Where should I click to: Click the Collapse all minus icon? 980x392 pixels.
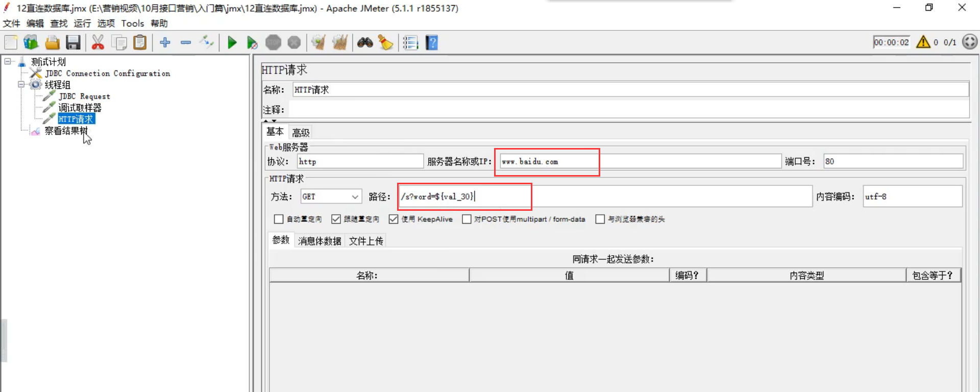pyautogui.click(x=186, y=42)
